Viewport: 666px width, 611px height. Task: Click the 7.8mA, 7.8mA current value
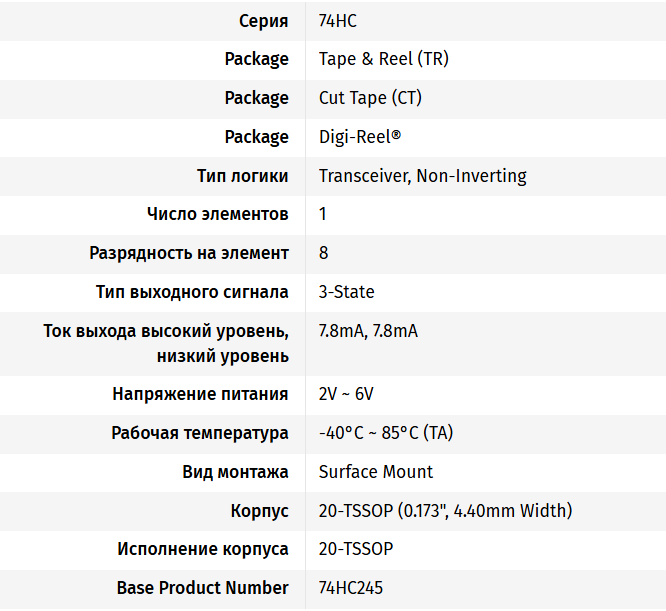click(x=368, y=331)
